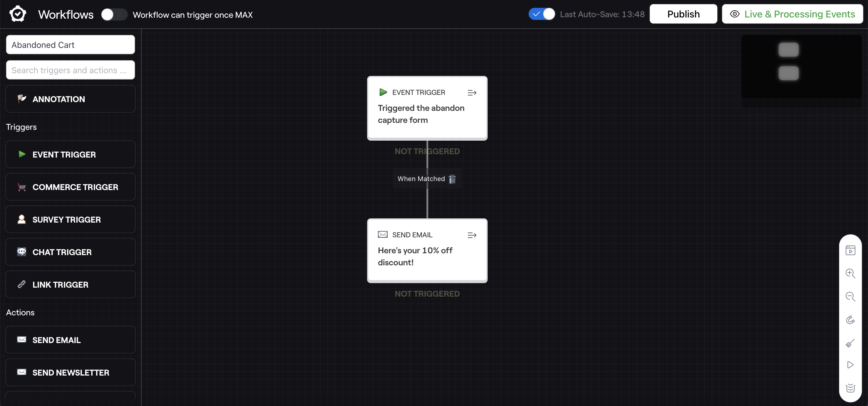Click the Publish button

(x=683, y=14)
